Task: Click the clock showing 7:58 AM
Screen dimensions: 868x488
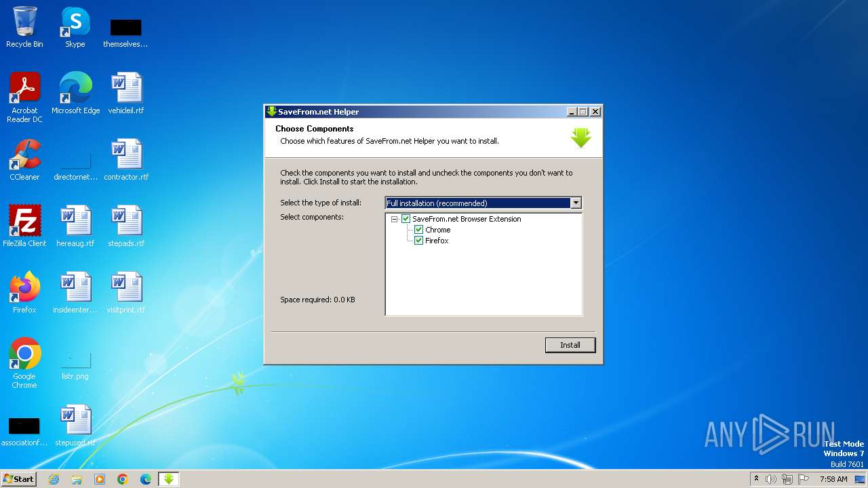Action: click(x=833, y=479)
